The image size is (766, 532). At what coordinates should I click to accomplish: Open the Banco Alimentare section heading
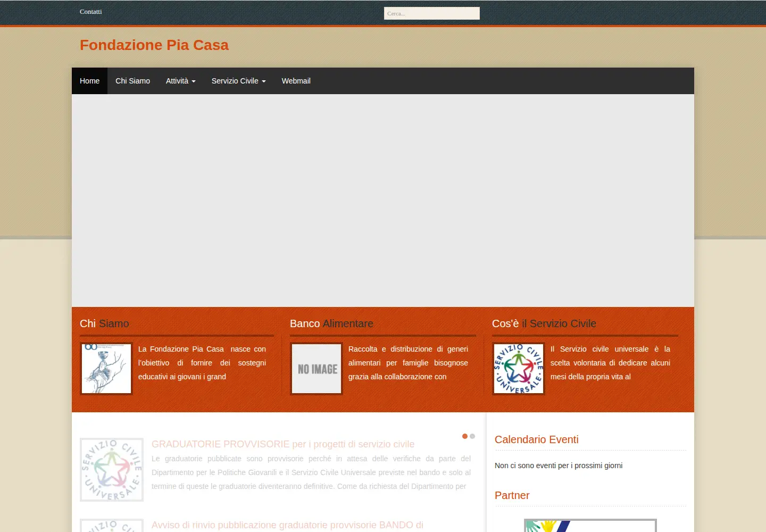pos(331,323)
